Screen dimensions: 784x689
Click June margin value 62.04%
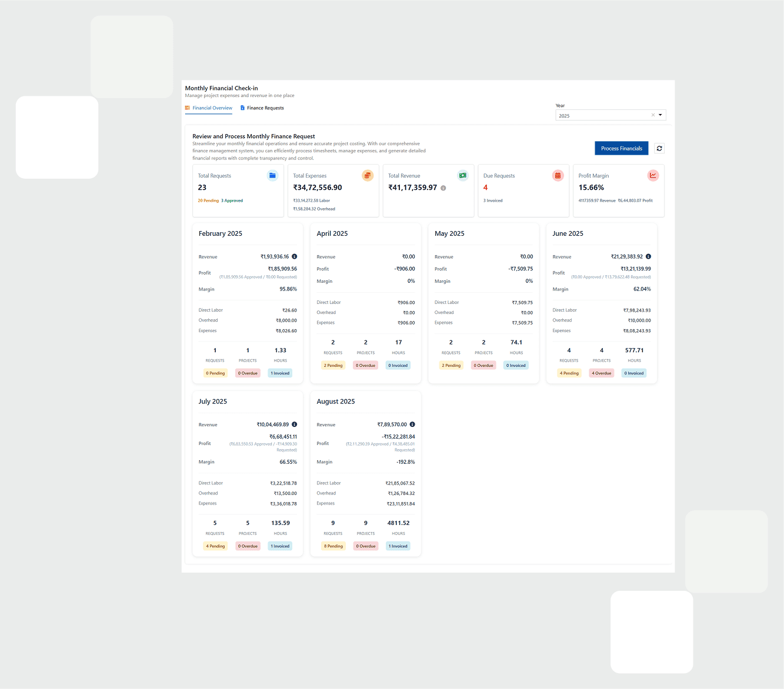click(x=642, y=289)
